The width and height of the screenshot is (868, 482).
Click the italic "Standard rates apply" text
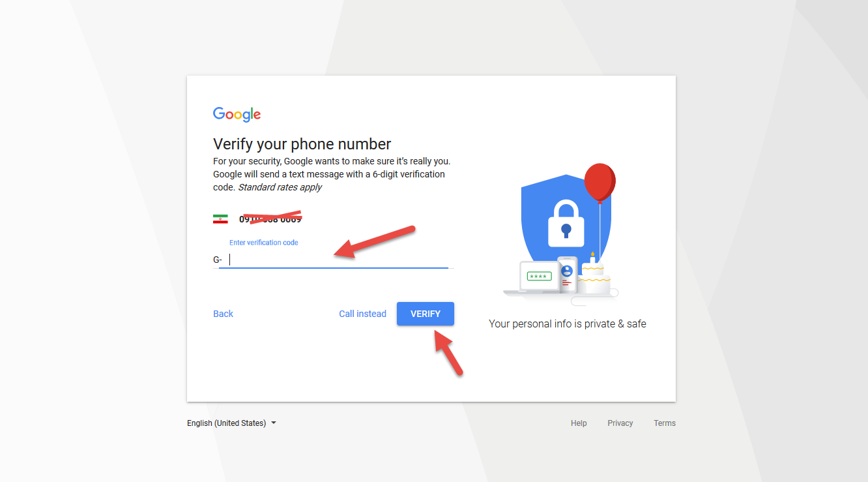tap(280, 187)
